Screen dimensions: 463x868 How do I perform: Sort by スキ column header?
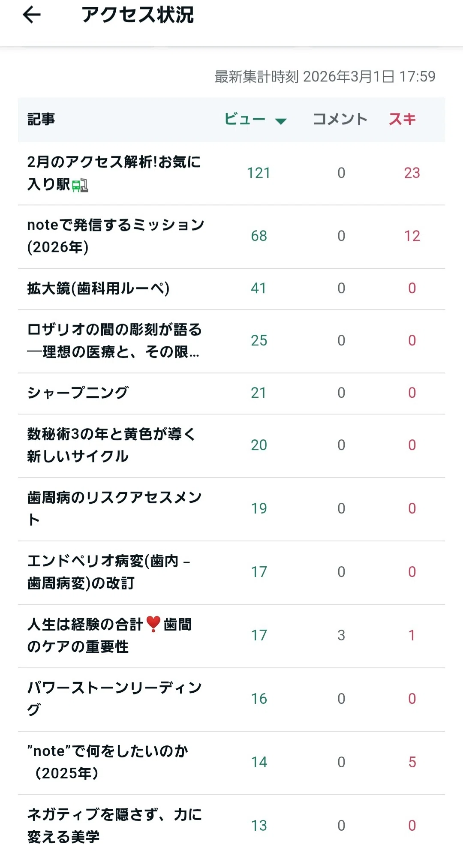402,119
